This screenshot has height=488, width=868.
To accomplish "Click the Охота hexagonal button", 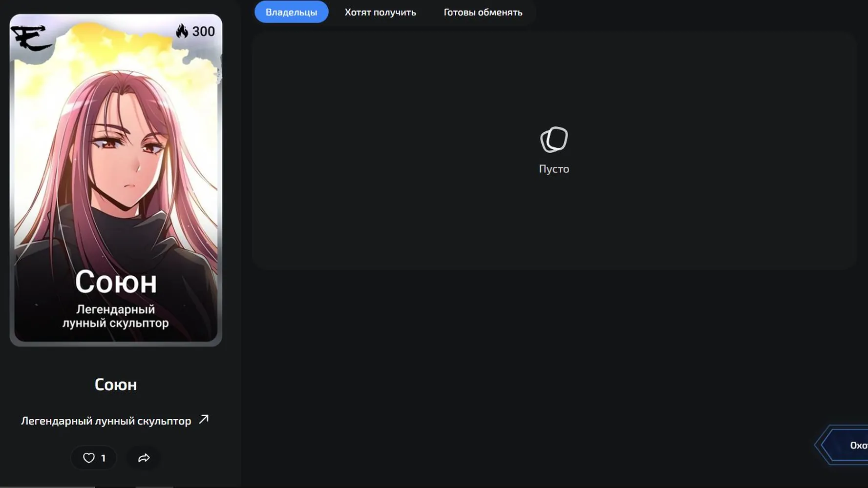I will [842, 445].
